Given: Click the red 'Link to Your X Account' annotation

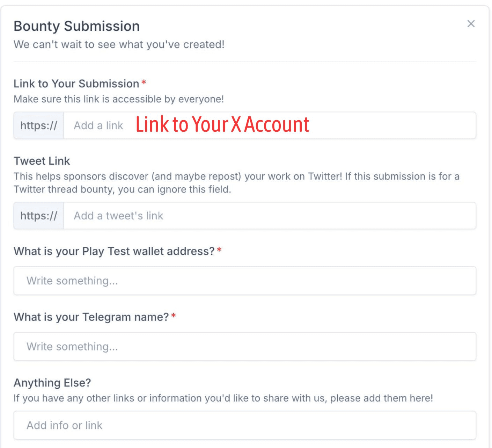Looking at the screenshot, I should [222, 124].
